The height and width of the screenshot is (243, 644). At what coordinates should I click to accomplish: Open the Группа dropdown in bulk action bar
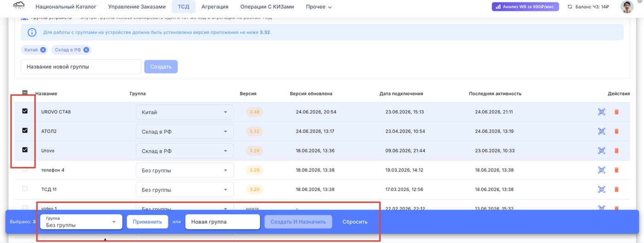point(81,222)
